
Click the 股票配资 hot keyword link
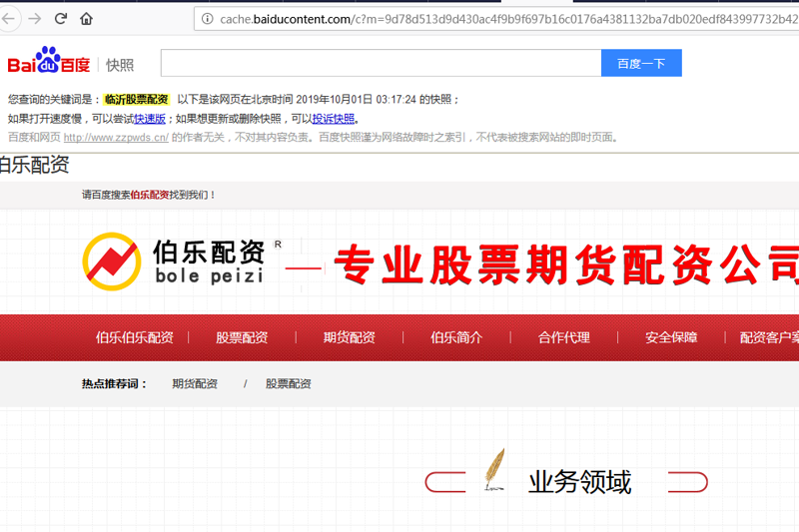click(x=288, y=384)
